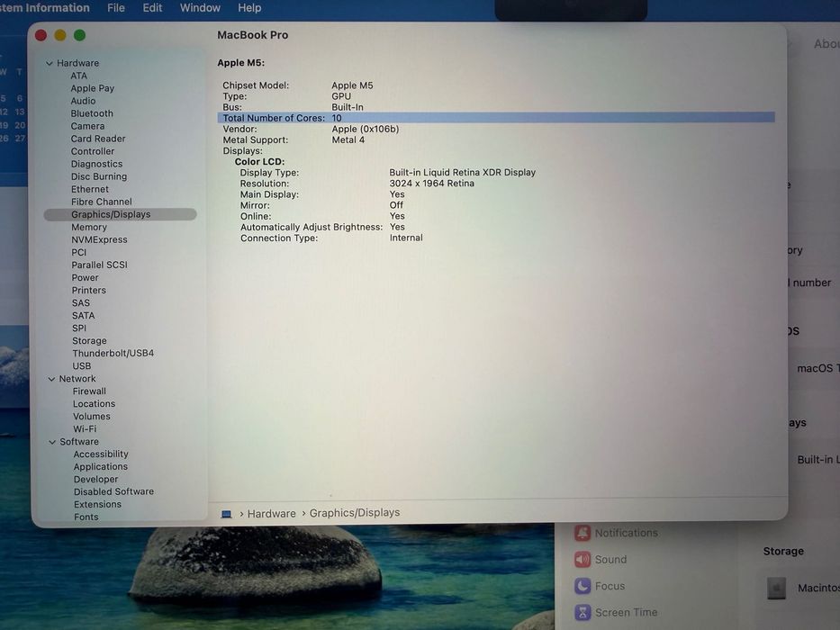The image size is (840, 630).
Task: Select Locations under Network
Action: 94,404
